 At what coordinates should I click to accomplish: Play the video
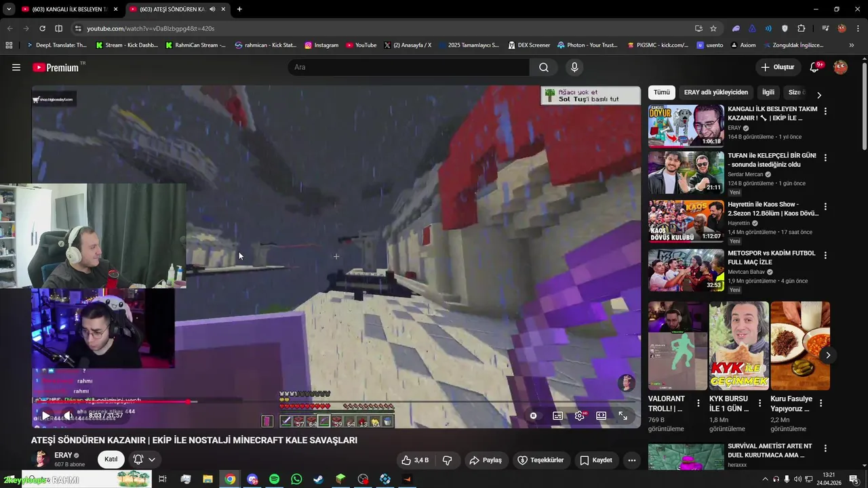click(45, 415)
